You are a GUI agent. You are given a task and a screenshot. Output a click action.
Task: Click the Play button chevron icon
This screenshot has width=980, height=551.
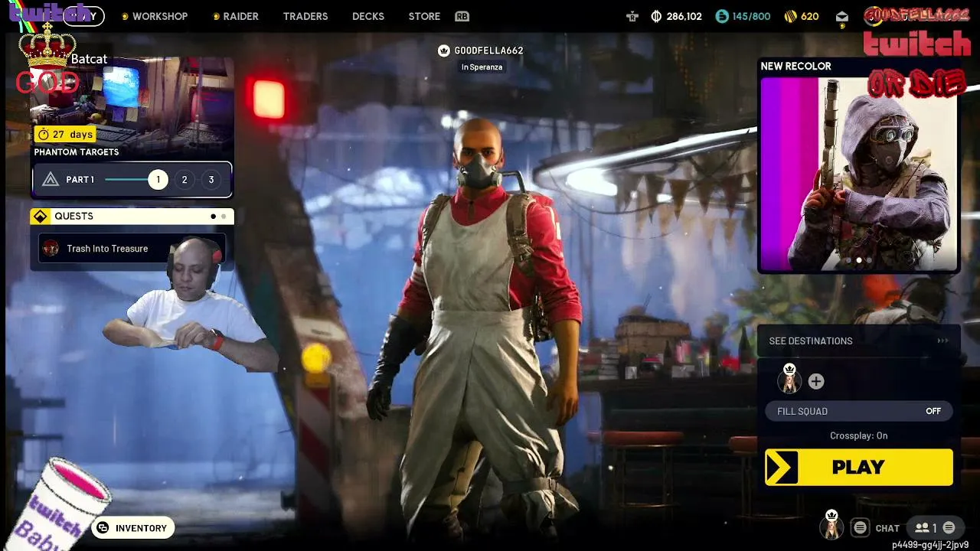coord(781,468)
